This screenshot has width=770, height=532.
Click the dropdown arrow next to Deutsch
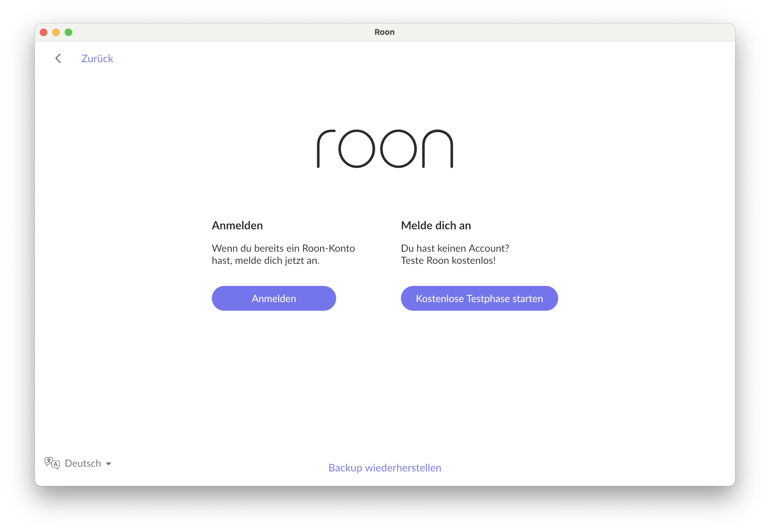click(109, 464)
